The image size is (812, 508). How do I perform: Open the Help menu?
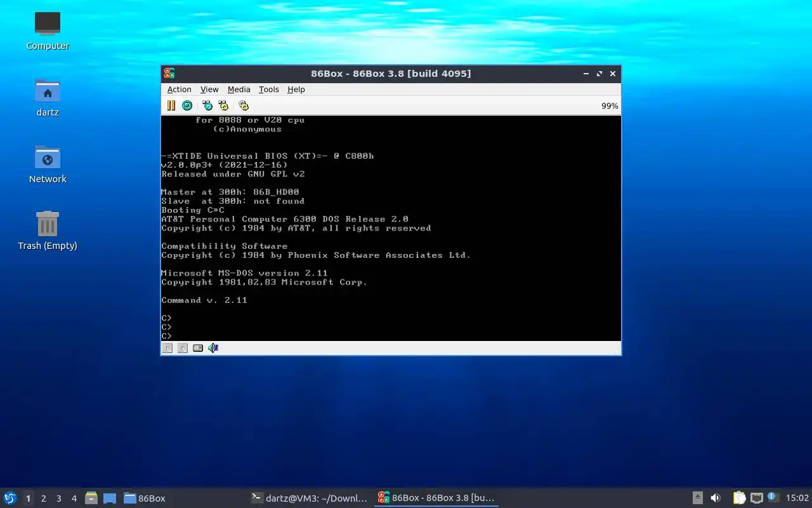click(x=296, y=90)
